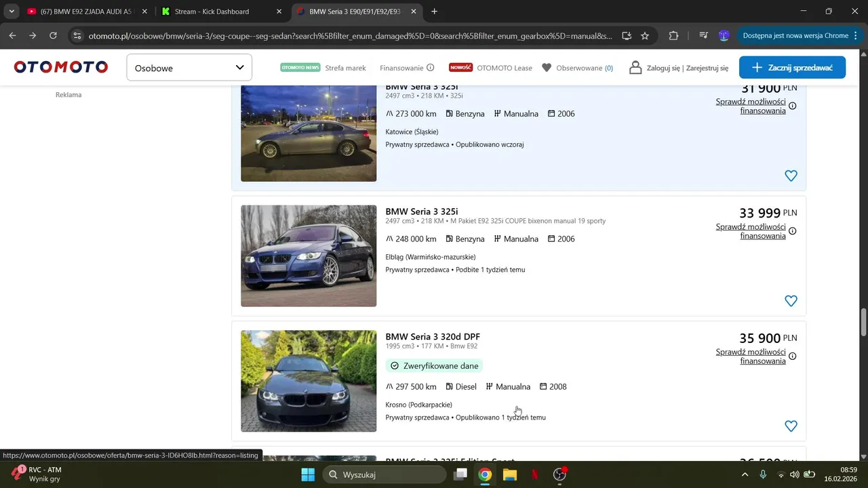868x488 pixels.
Task: Go forward in browser history
Action: click(33, 36)
